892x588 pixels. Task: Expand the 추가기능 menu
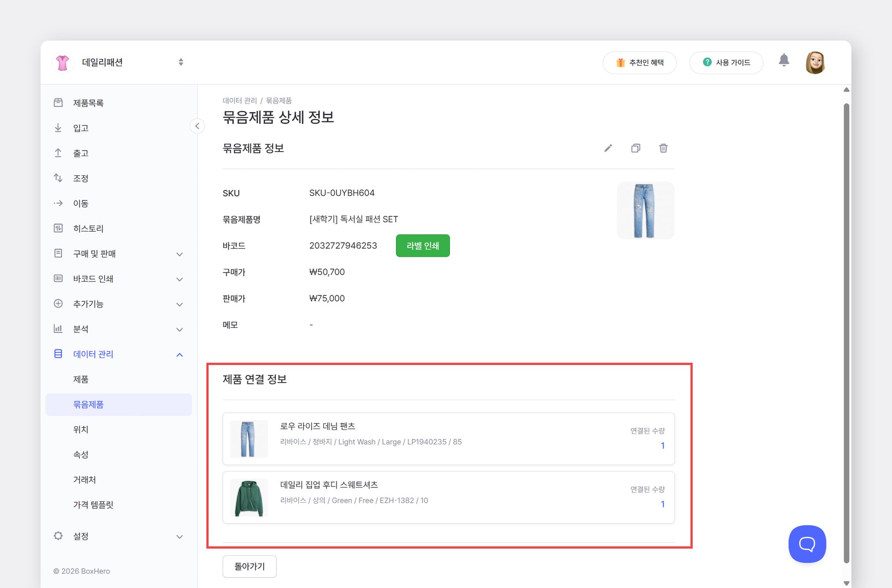click(x=179, y=304)
